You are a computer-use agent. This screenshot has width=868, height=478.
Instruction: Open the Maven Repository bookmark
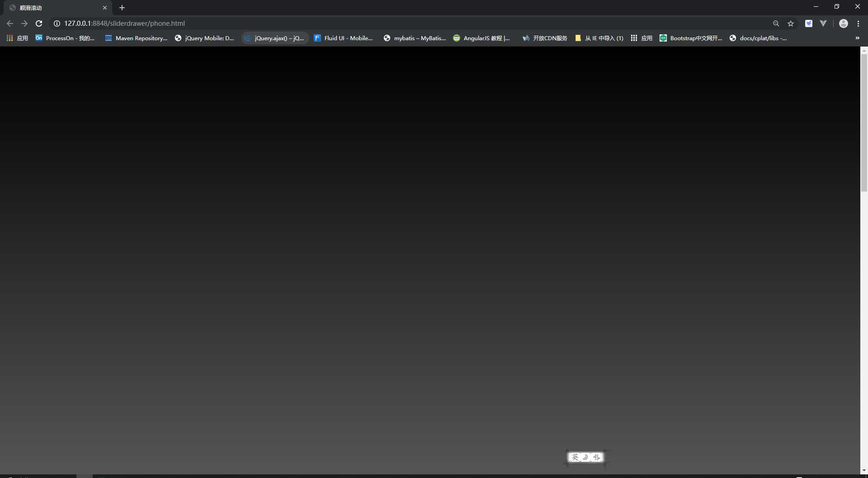(136, 38)
